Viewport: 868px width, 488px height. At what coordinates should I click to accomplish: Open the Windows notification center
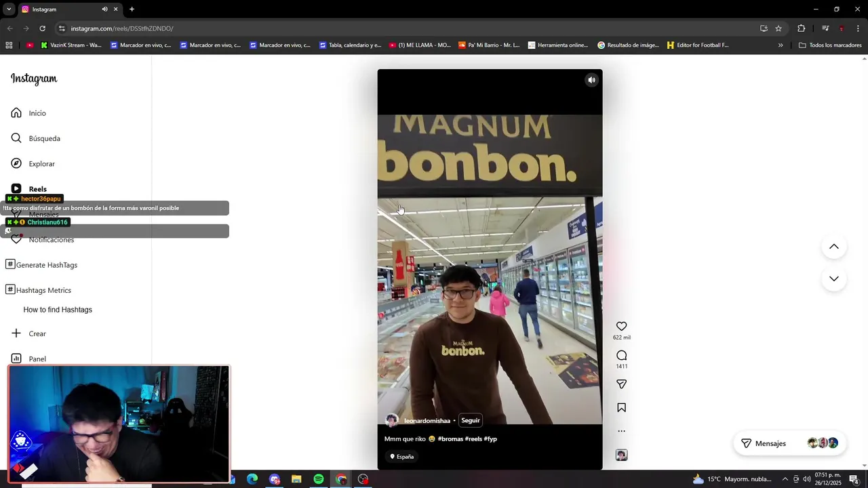coord(854,479)
